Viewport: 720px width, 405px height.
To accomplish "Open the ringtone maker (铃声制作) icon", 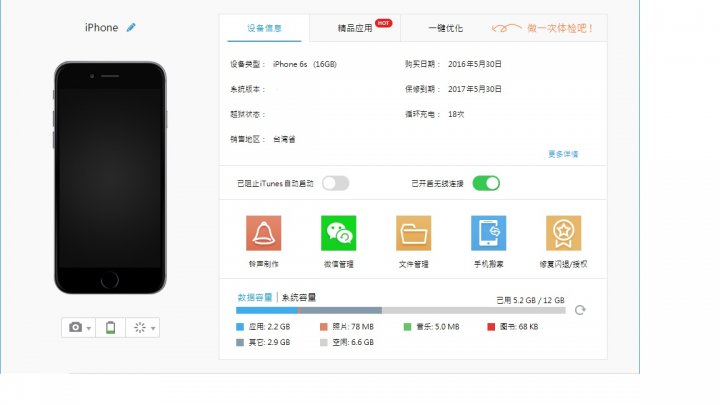I will (x=264, y=233).
